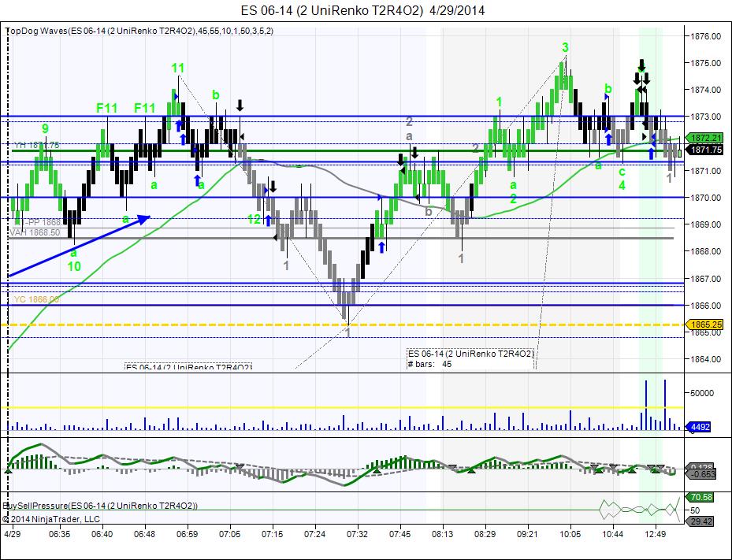Select the 08:13 time axis label
Image resolution: width=732 pixels, height=560 pixels.
coord(442,534)
